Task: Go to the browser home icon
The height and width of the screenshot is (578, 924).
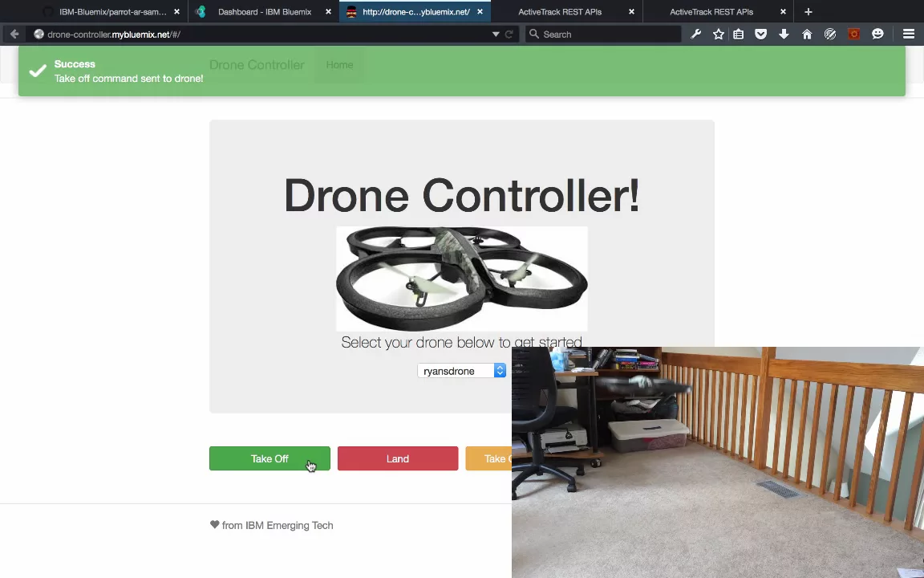Action: (807, 35)
